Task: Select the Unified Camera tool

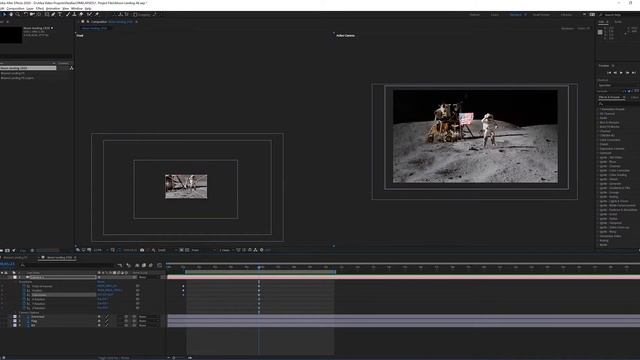Action: (32, 14)
